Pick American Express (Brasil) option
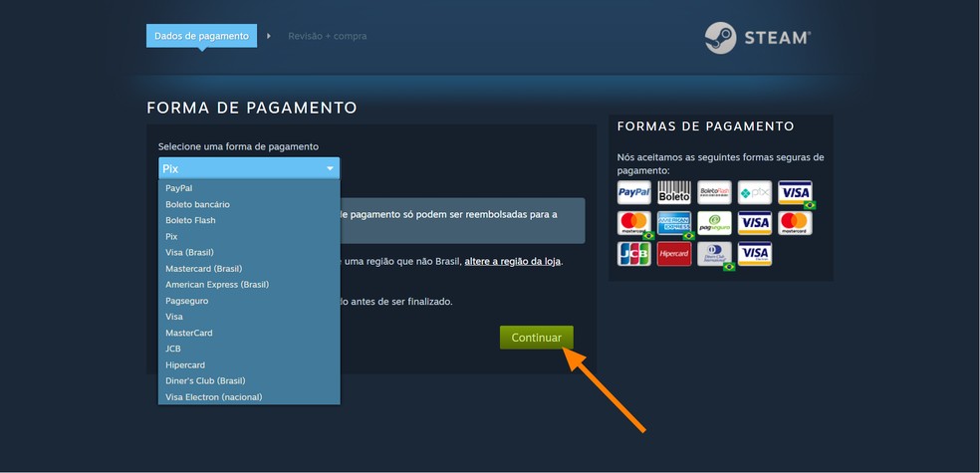Image resolution: width=980 pixels, height=473 pixels. tap(249, 285)
